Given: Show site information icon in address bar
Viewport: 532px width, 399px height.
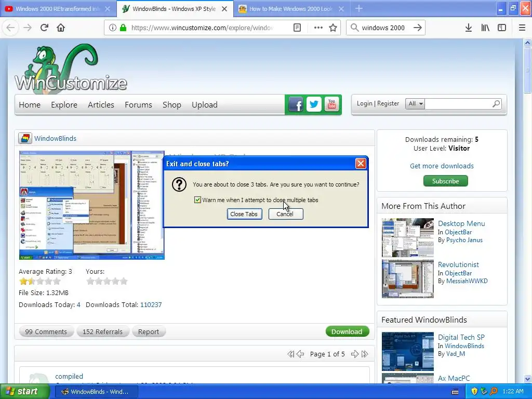Looking at the screenshot, I should click(x=113, y=28).
